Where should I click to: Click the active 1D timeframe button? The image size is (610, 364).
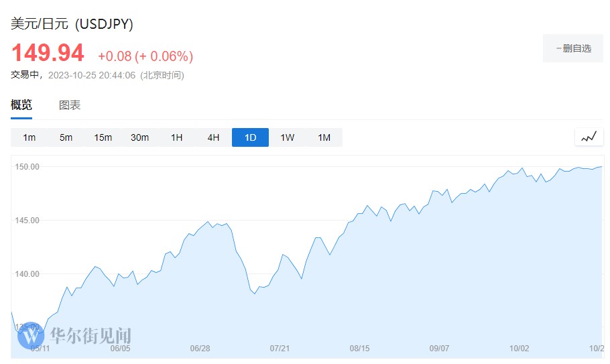[250, 137]
